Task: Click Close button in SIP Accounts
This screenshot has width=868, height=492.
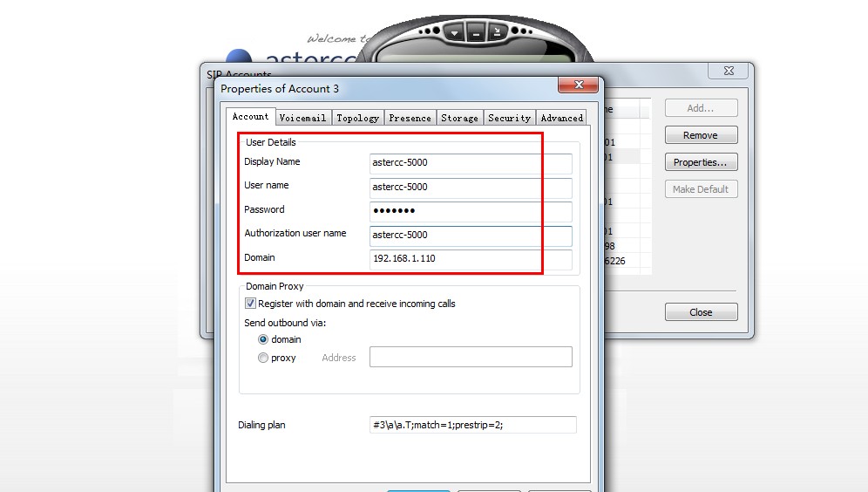Action: (x=701, y=312)
